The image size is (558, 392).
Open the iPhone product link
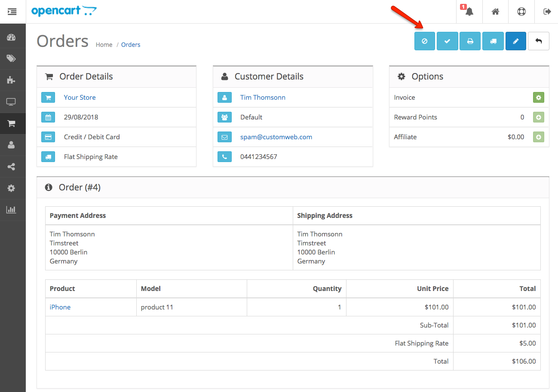(x=60, y=307)
